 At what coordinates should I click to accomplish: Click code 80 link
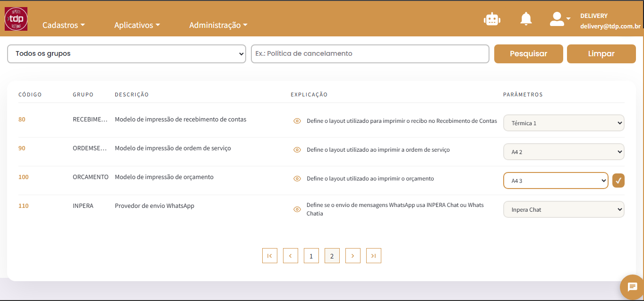[22, 120]
